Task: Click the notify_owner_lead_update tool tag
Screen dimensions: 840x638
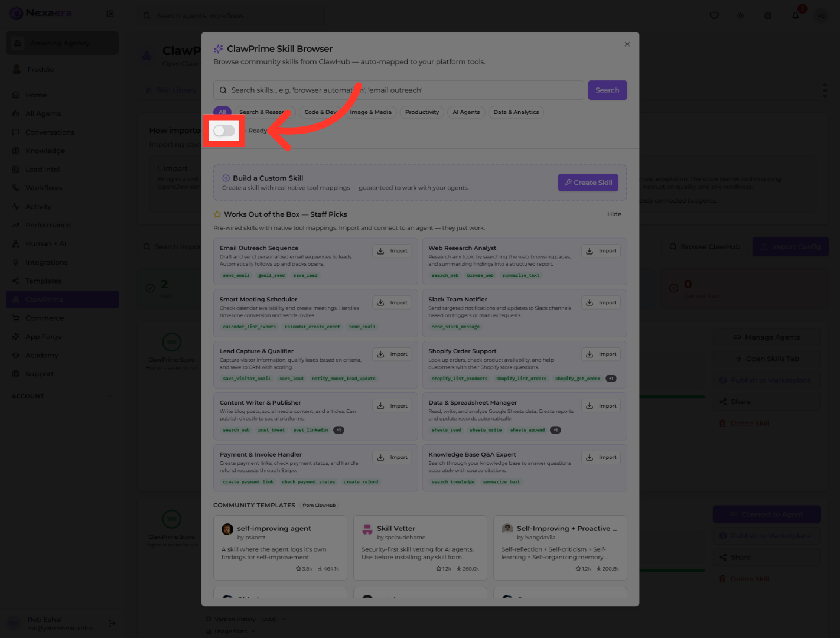Action: (x=343, y=379)
